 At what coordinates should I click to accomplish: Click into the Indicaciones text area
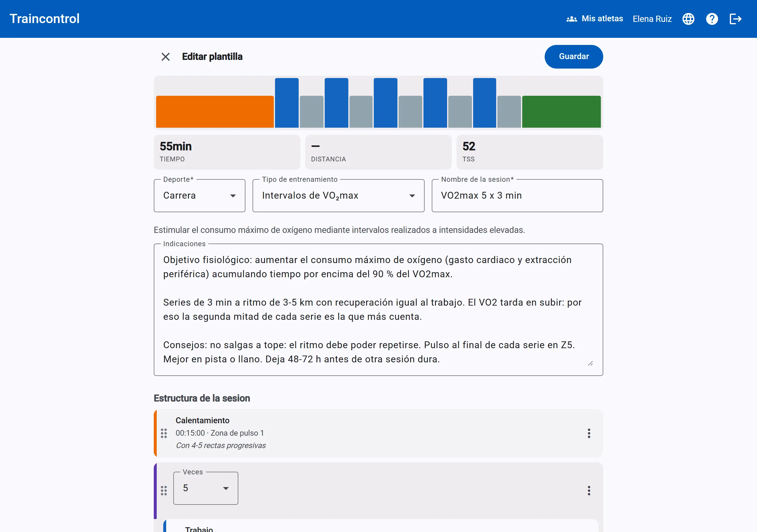[378, 309]
